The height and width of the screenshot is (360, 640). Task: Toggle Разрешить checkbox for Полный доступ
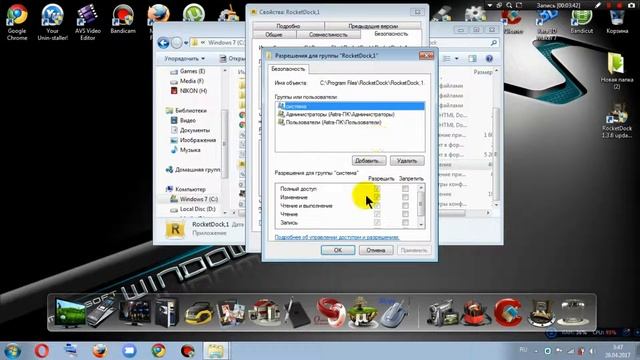pos(377,189)
